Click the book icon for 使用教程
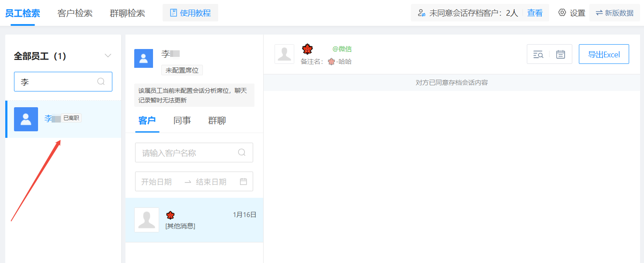 pyautogui.click(x=173, y=13)
